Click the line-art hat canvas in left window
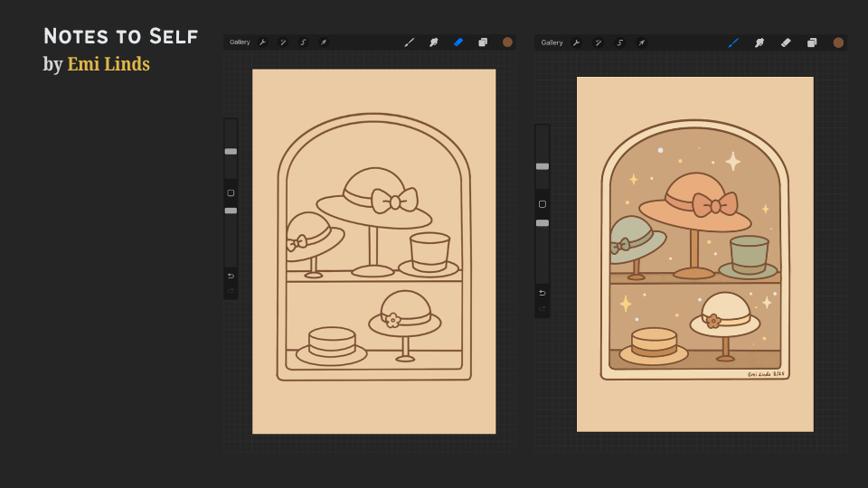This screenshot has height=488, width=868. tap(374, 251)
